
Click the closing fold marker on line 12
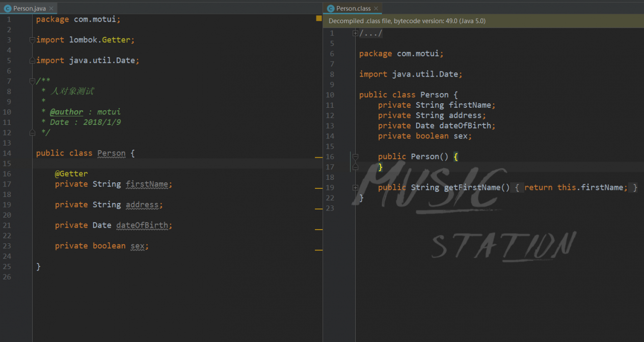point(32,132)
